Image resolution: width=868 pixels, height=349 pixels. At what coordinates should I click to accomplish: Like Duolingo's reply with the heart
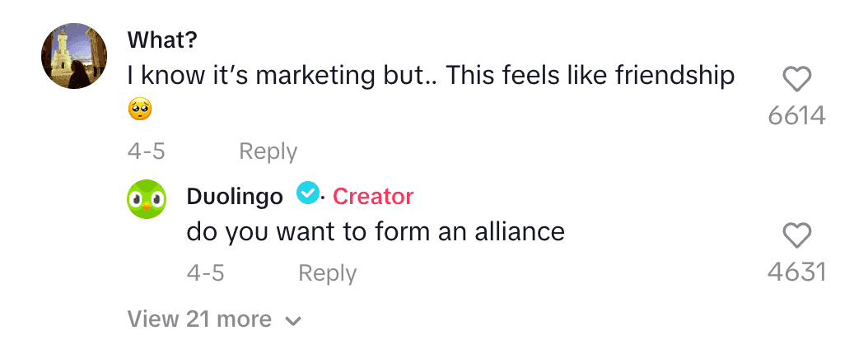click(x=796, y=236)
